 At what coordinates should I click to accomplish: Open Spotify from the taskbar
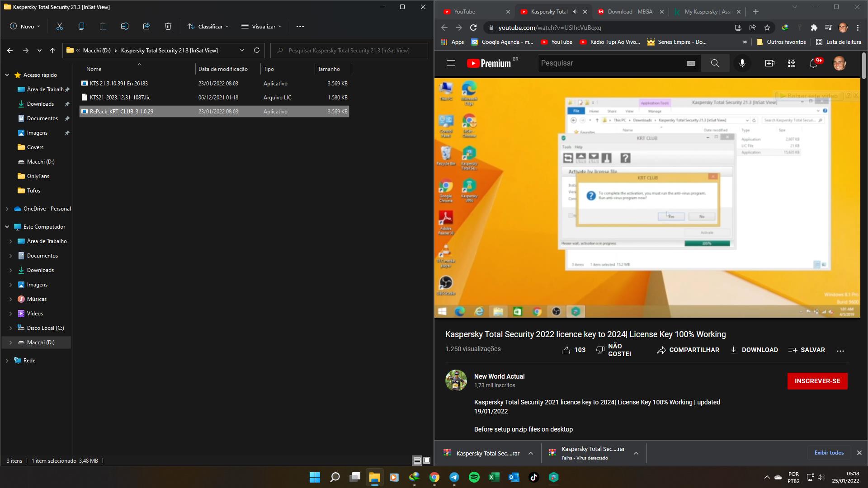point(474,477)
